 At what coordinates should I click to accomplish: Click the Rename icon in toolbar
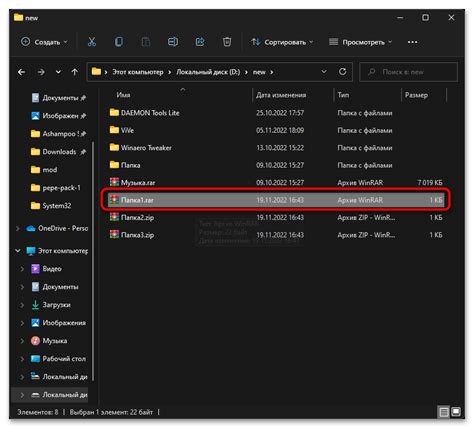[x=173, y=42]
